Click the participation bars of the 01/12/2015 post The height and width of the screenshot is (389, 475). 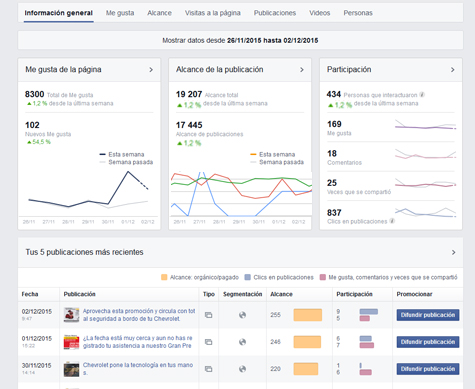(x=367, y=342)
